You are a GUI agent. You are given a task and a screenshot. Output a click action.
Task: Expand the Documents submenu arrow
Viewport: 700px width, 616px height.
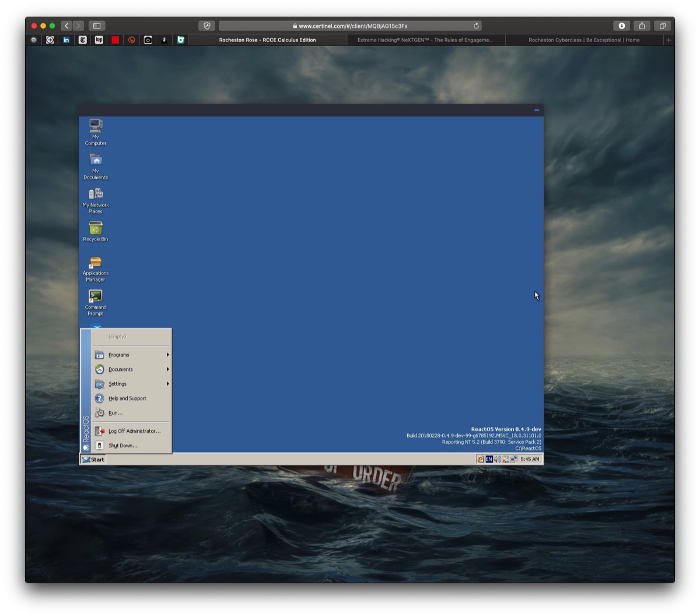(x=167, y=369)
